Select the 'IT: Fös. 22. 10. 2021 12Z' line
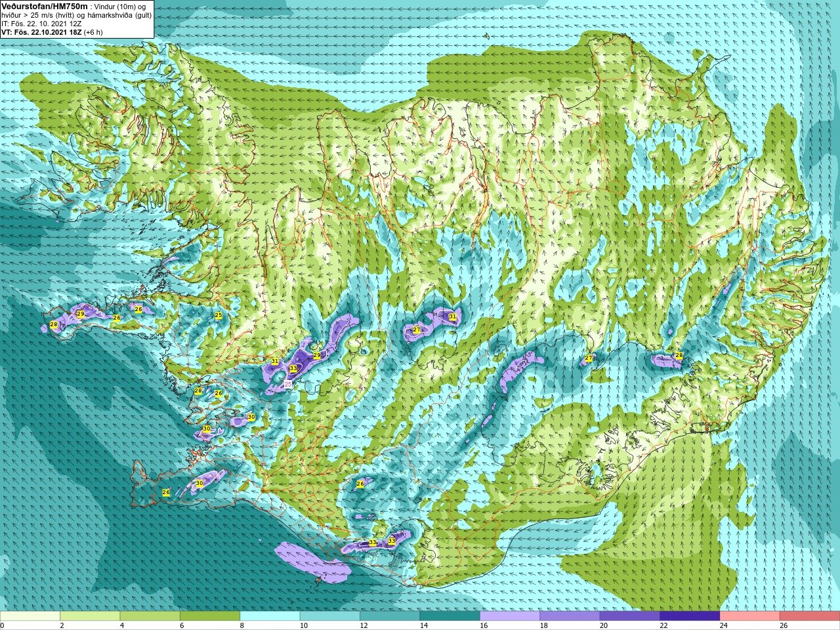 point(41,24)
